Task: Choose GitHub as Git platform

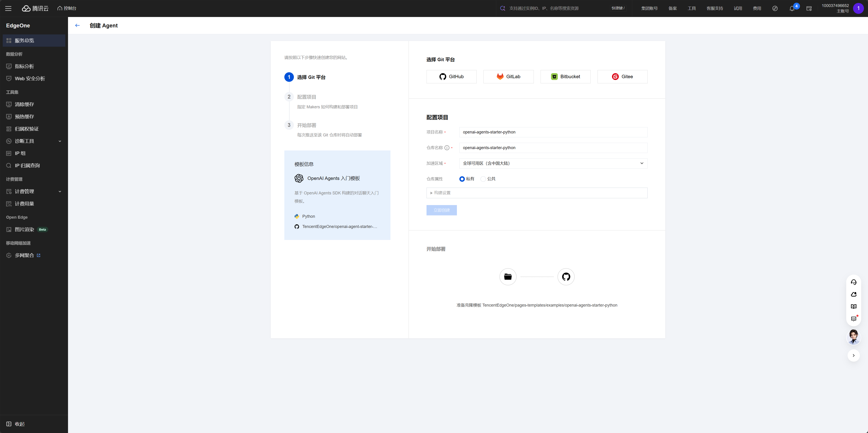Action: (451, 77)
